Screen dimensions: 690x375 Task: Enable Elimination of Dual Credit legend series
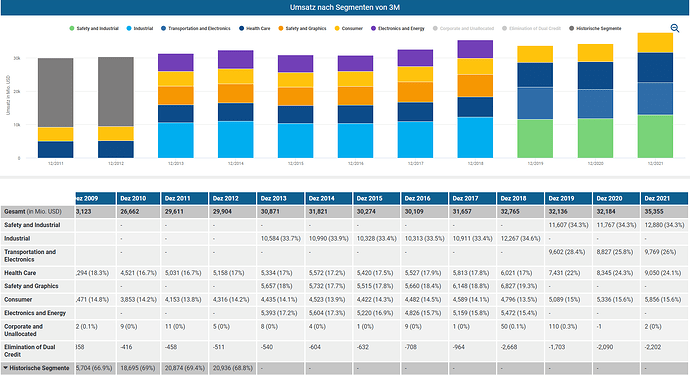point(532,28)
